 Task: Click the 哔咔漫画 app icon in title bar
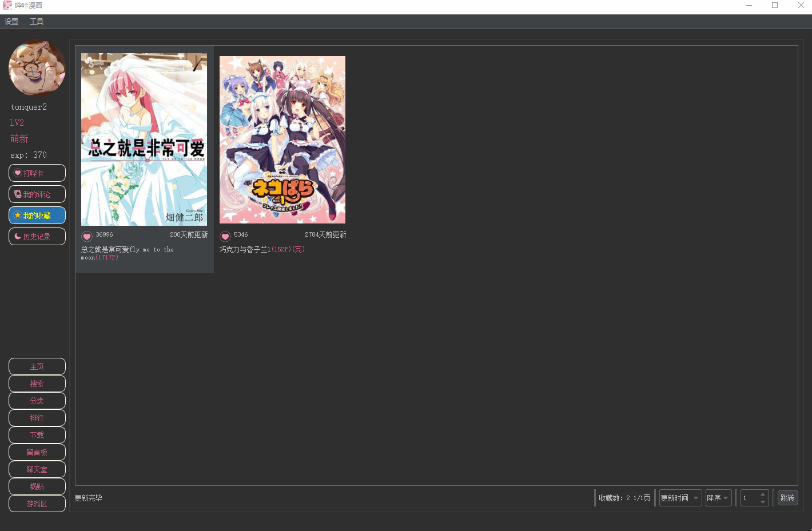click(x=7, y=5)
